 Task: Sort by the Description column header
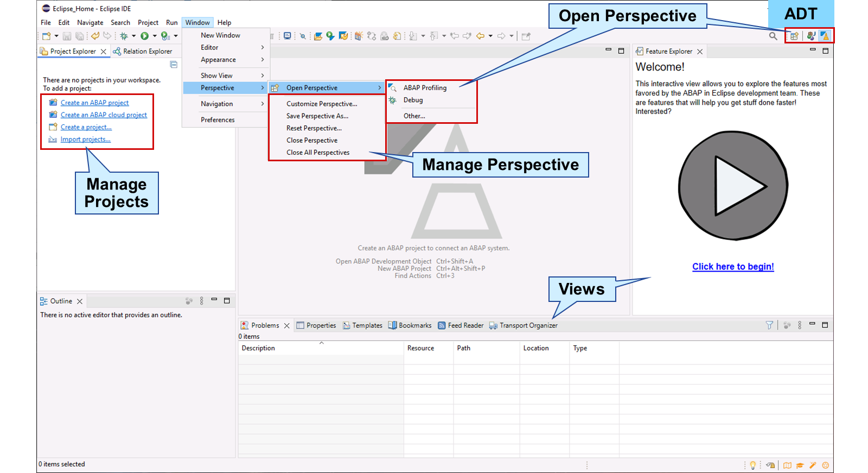point(321,348)
